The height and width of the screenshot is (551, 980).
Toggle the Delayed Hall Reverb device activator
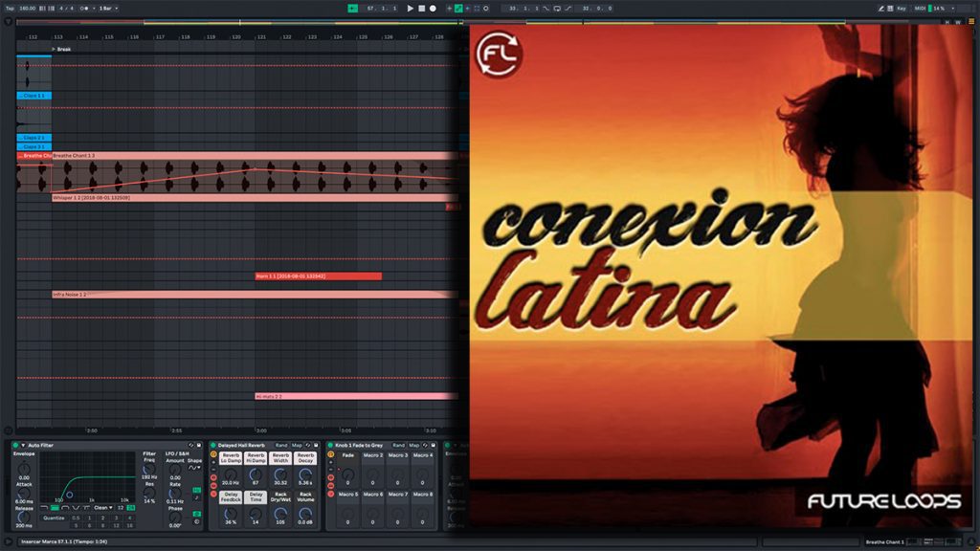[213, 446]
